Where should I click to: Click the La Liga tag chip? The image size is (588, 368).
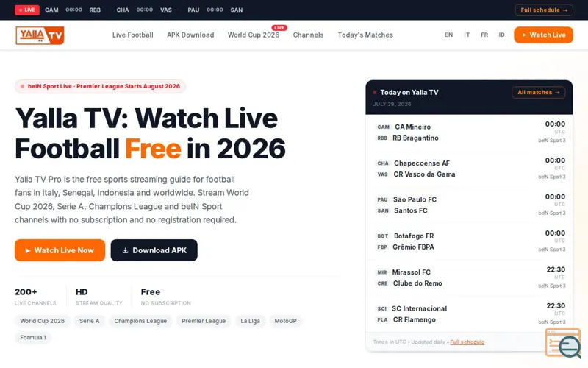point(250,321)
